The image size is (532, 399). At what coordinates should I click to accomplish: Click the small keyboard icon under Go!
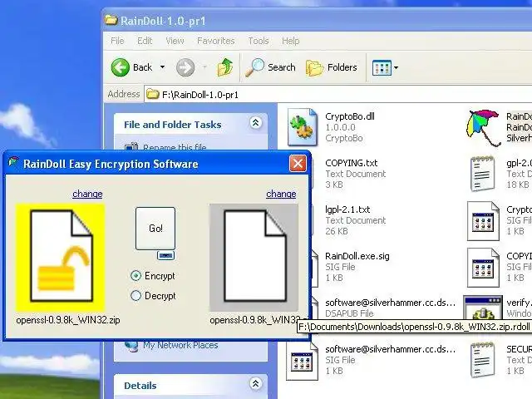pyautogui.click(x=166, y=255)
